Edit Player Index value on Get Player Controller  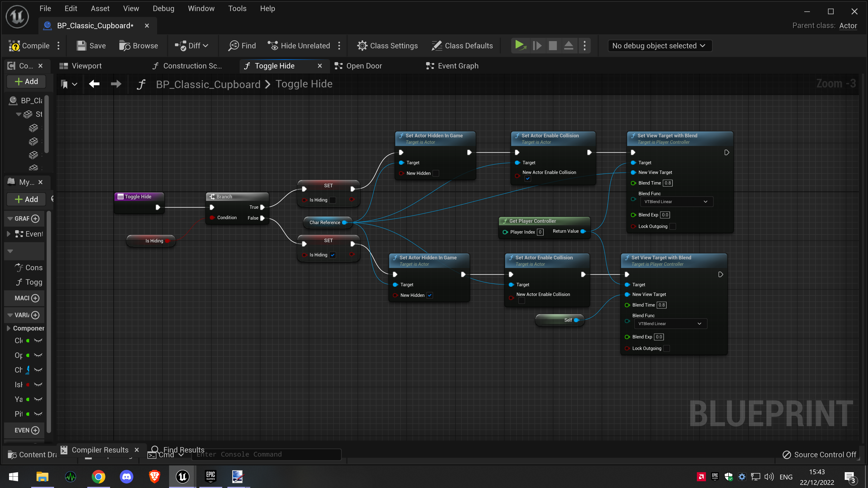540,232
